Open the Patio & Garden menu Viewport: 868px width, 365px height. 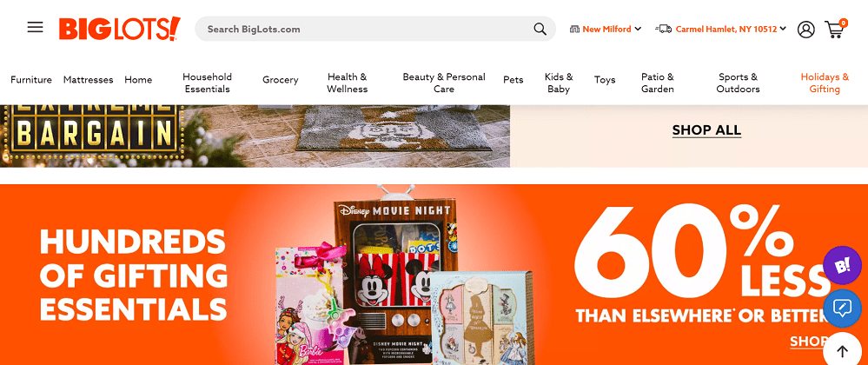click(657, 83)
